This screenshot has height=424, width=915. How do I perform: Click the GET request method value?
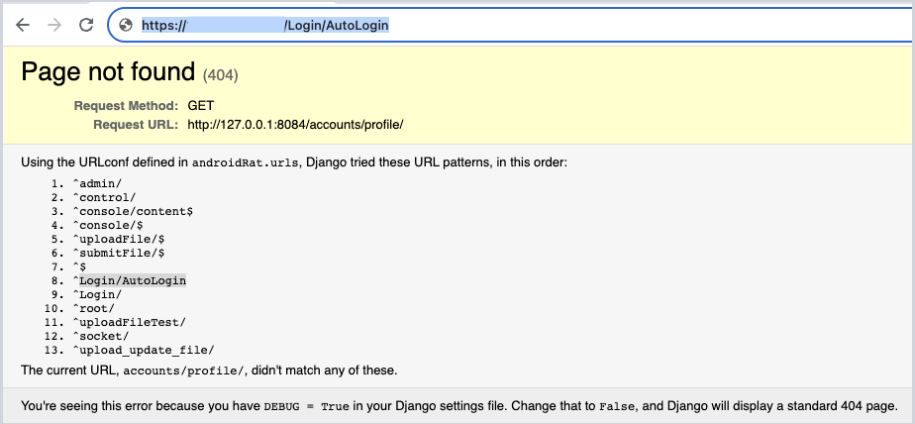pos(200,105)
